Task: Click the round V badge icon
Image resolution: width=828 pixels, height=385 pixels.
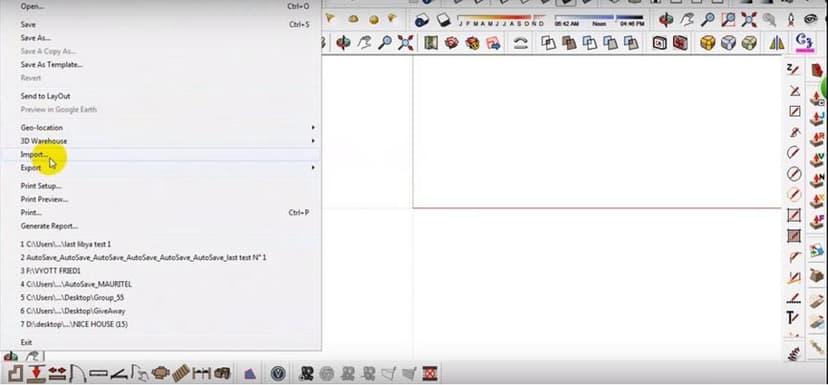Action: click(x=278, y=374)
